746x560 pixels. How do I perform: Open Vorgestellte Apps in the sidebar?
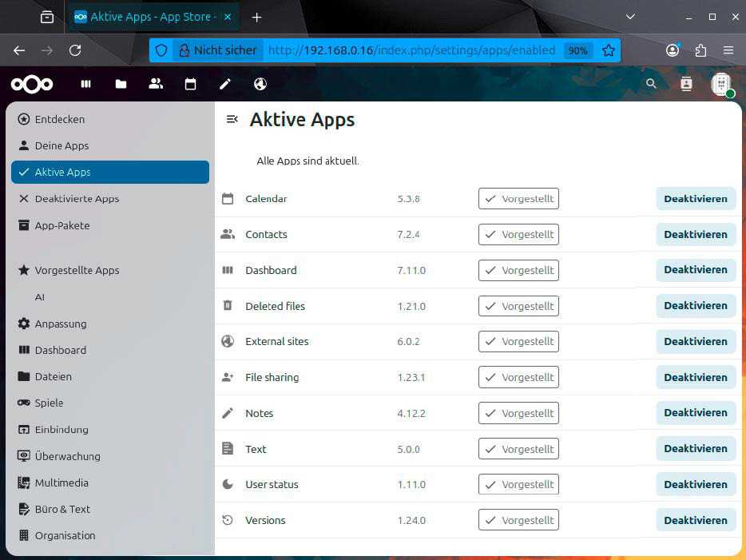110,270
